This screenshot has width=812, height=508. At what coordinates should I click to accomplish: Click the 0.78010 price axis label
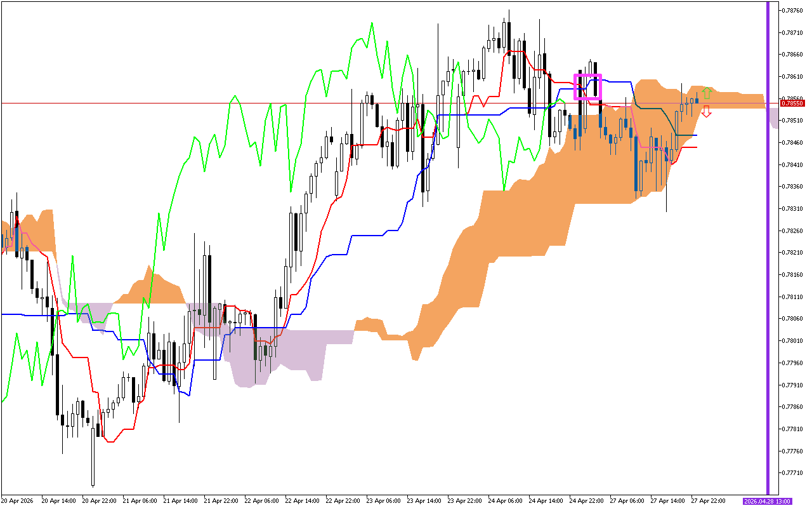click(x=792, y=340)
